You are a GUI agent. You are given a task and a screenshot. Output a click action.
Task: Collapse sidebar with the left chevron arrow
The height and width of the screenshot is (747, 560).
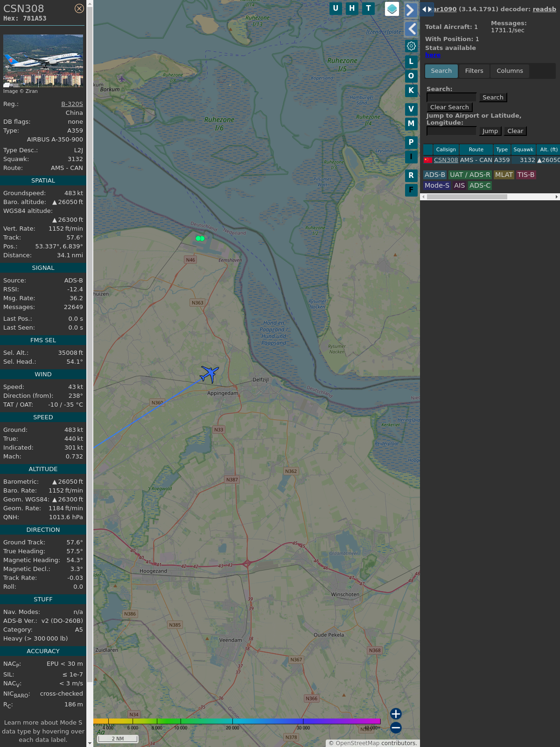(411, 29)
